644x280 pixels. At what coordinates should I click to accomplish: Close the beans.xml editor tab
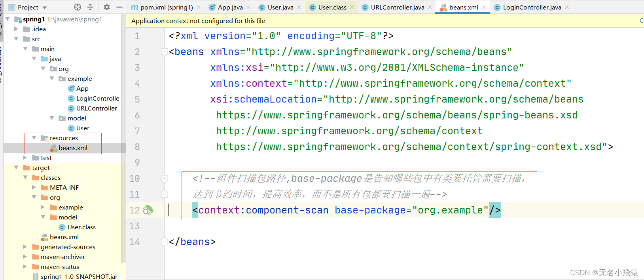pyautogui.click(x=484, y=7)
